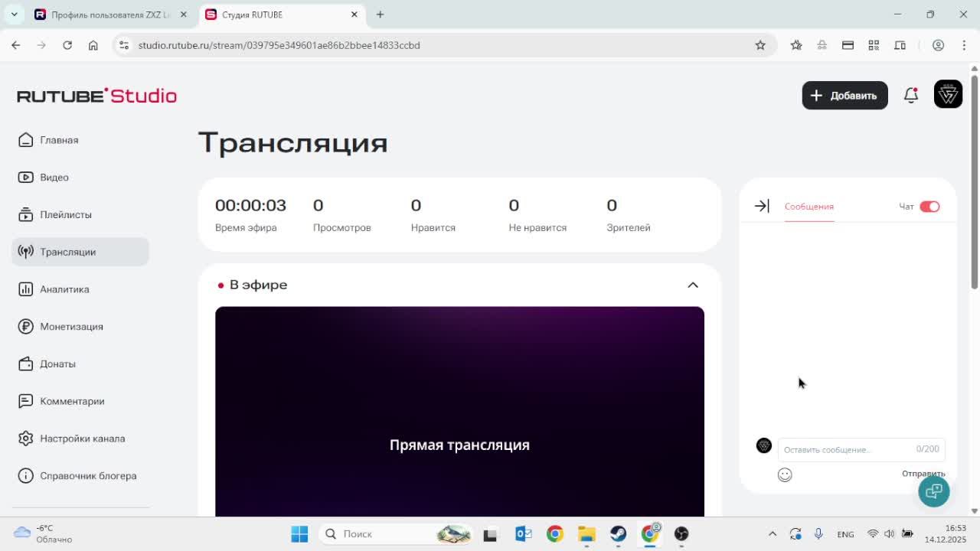Open the tab search dropdown arrow

tap(14, 15)
